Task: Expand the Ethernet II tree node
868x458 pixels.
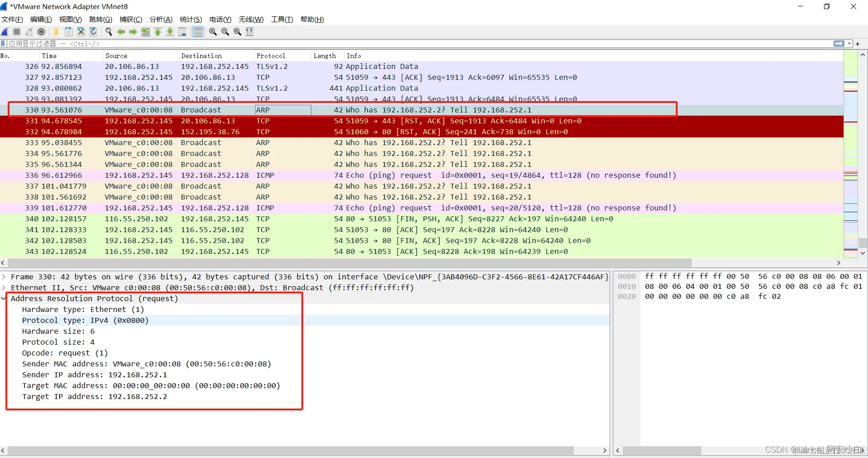Action: (4, 287)
